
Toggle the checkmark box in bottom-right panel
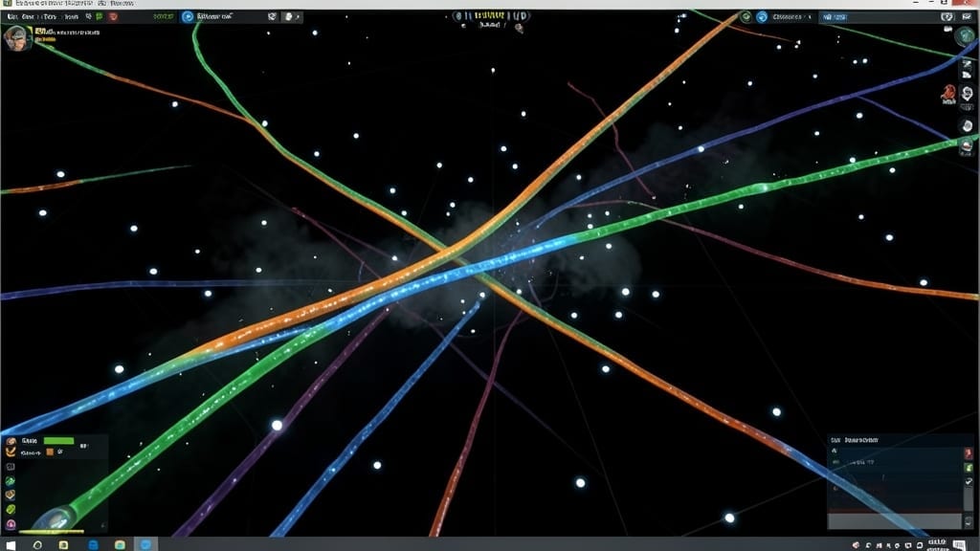(x=969, y=482)
